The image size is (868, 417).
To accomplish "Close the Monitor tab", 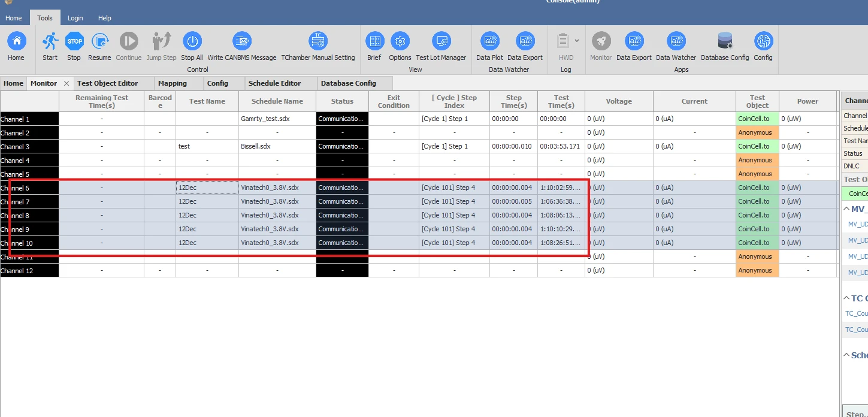I will pos(66,83).
